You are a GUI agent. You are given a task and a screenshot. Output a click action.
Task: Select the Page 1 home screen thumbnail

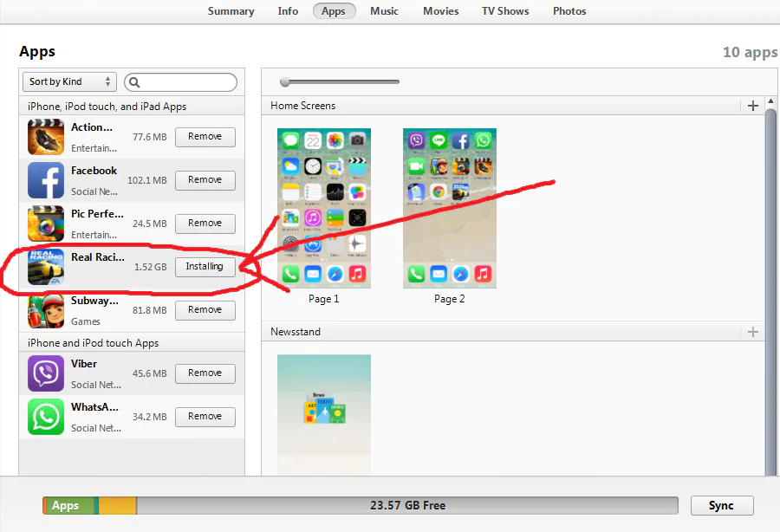click(323, 208)
